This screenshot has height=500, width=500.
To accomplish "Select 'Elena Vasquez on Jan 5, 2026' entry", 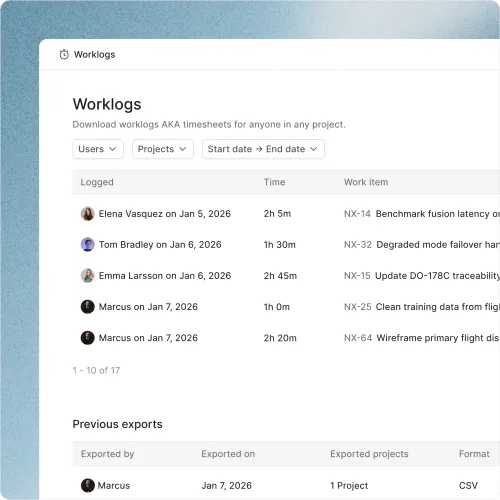I will click(x=165, y=214).
